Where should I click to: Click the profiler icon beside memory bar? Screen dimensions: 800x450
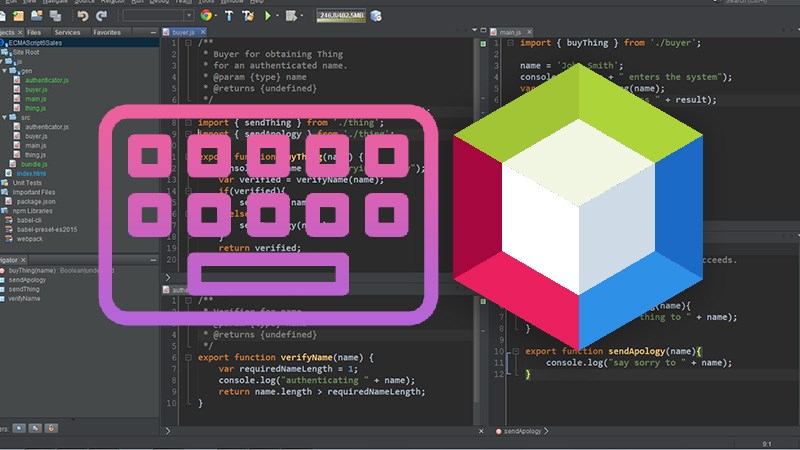click(376, 16)
